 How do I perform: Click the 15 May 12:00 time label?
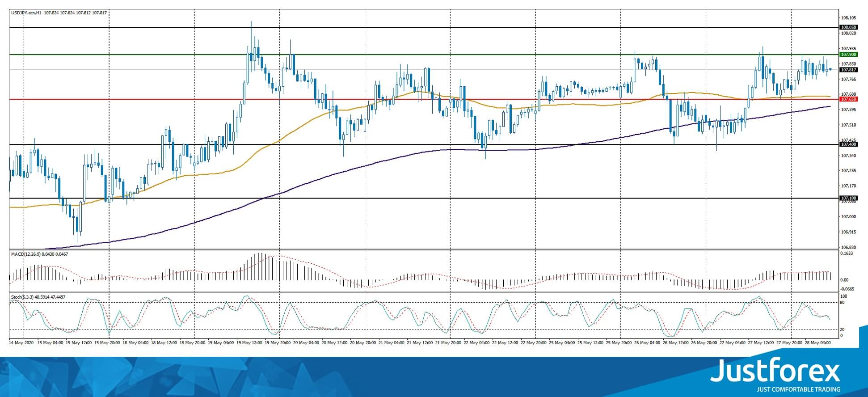(x=79, y=342)
